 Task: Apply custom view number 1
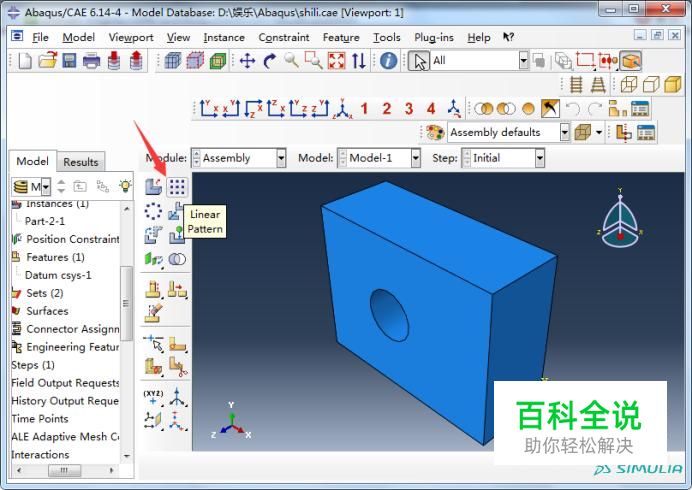(x=364, y=109)
